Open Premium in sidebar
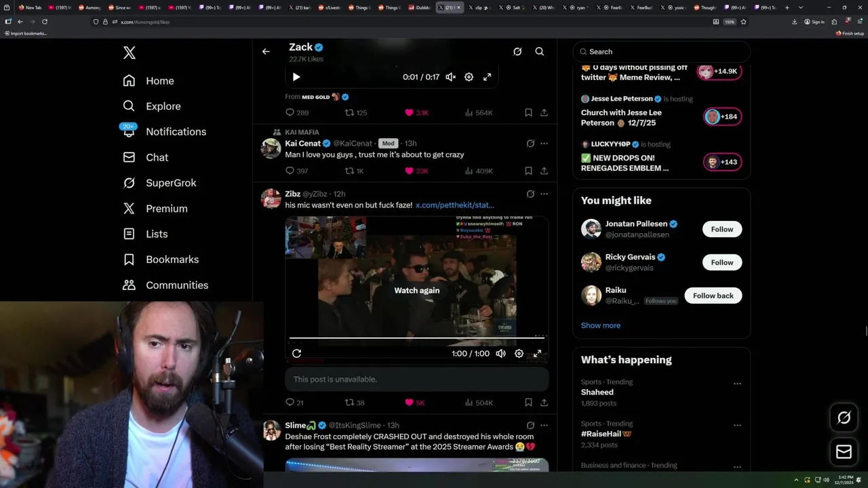The height and width of the screenshot is (488, 868). click(x=155, y=209)
